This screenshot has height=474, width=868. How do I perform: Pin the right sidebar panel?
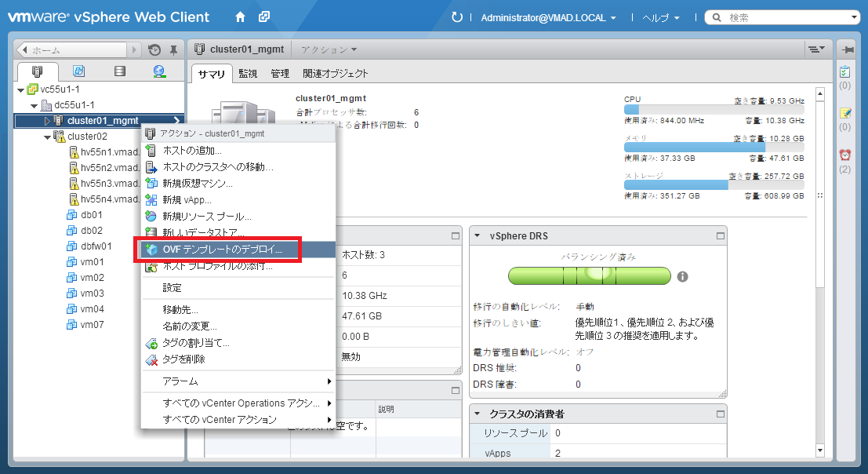tap(847, 50)
